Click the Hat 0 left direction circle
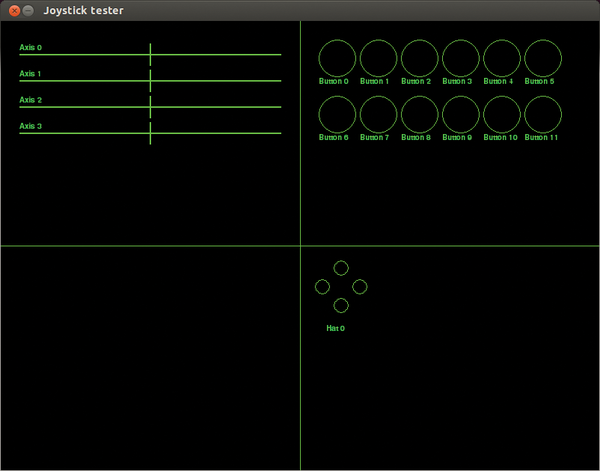 tap(322, 287)
